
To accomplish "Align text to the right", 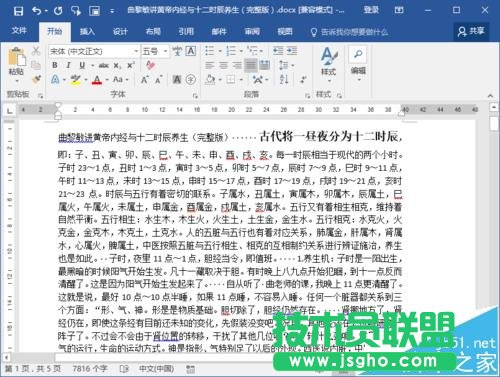I will tap(237, 65).
